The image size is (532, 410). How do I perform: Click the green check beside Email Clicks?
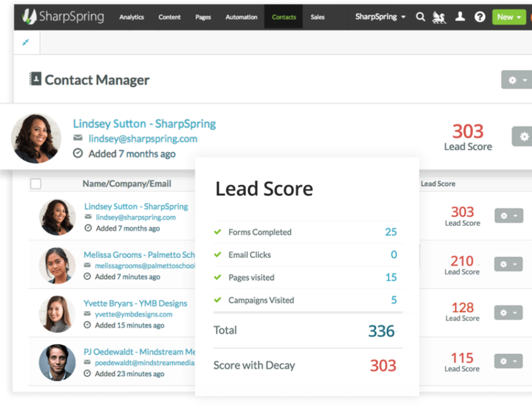point(218,254)
